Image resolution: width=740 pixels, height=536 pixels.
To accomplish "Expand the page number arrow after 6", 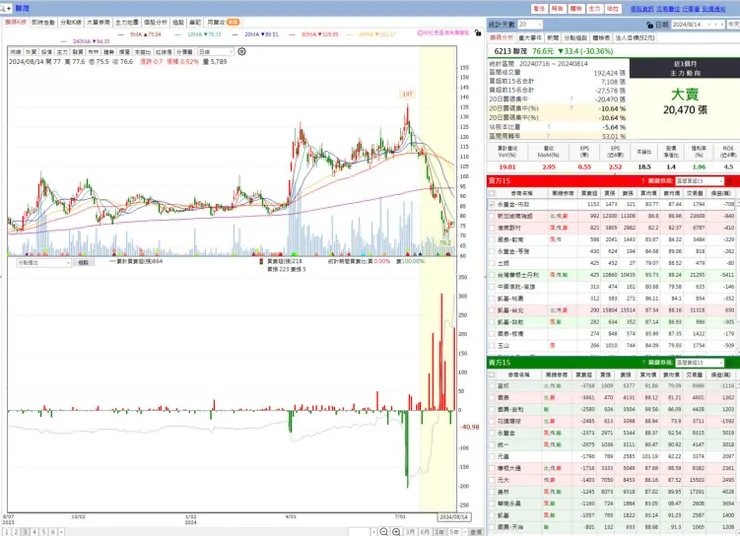I will [61, 532].
